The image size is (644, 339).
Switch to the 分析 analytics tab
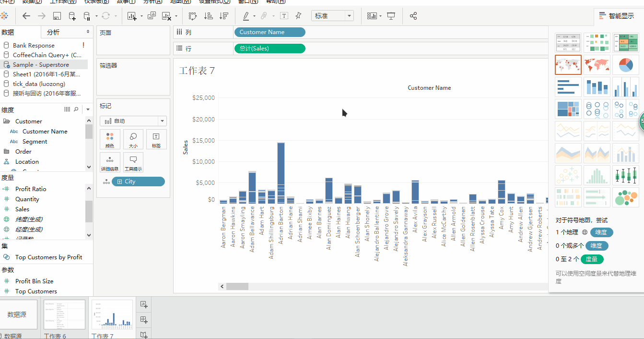coord(53,32)
